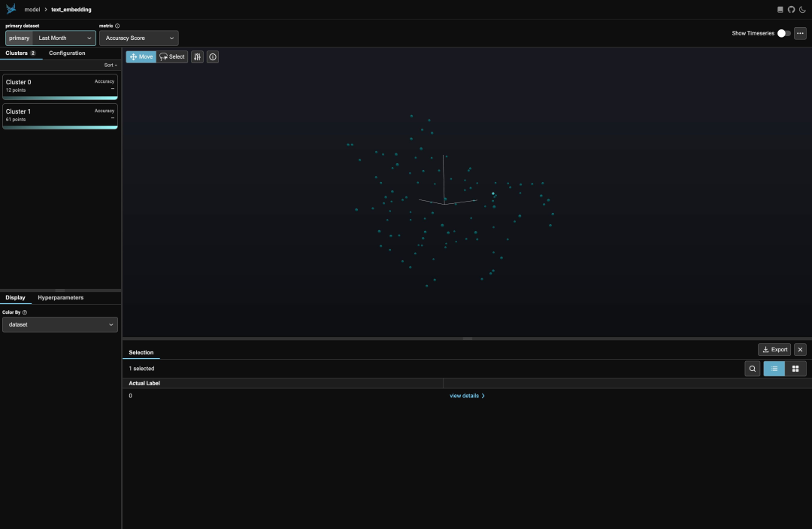Screen dimensions: 812x529
Task: Activate the Select lasso mode
Action: (x=172, y=57)
